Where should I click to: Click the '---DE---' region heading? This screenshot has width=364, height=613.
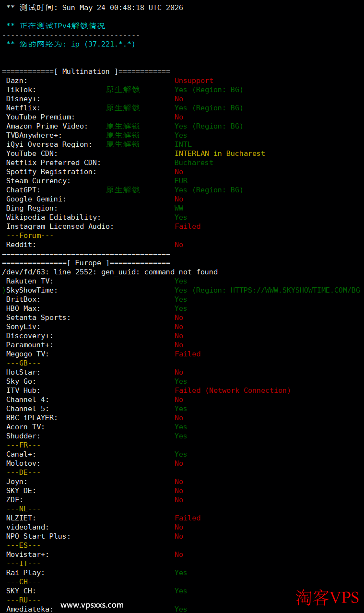(23, 472)
